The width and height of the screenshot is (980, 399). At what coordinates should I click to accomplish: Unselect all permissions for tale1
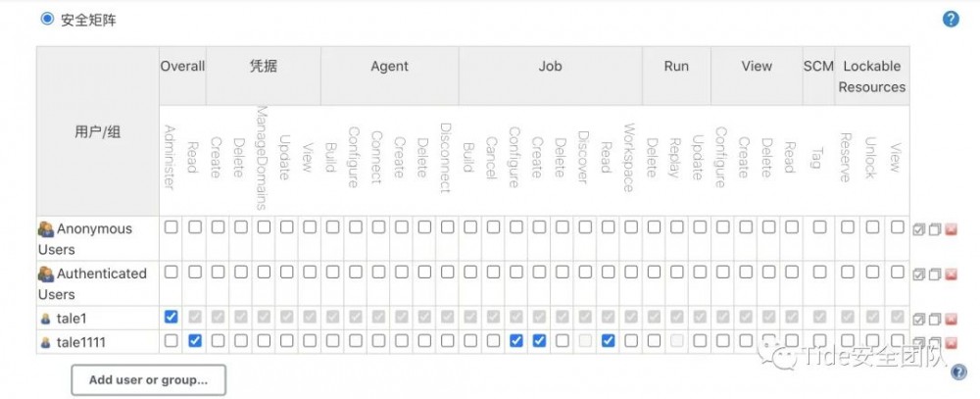[935, 319]
